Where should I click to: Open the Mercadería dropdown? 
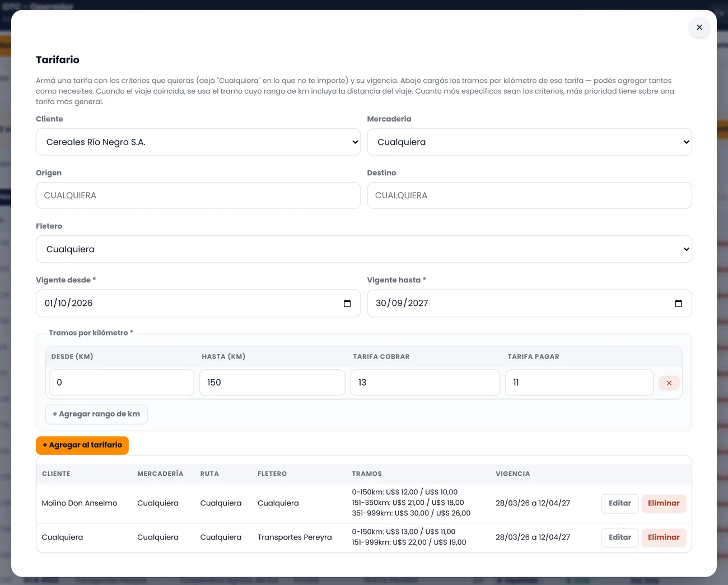529,142
